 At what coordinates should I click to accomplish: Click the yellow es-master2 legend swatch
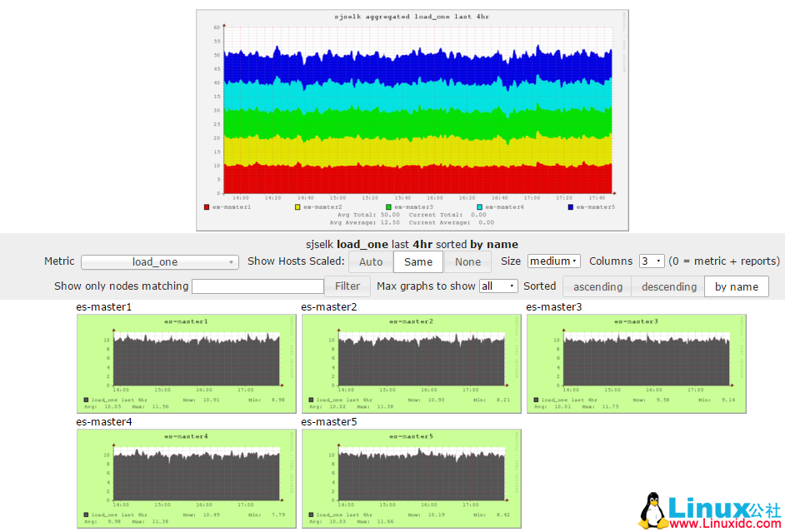pyautogui.click(x=297, y=206)
